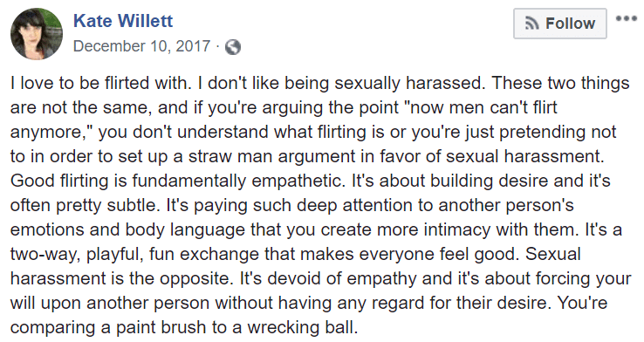
Task: Click the surname Willett in header
Action: click(142, 21)
